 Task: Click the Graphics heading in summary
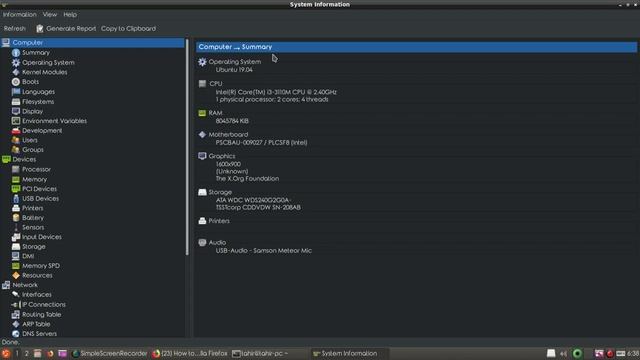point(222,156)
